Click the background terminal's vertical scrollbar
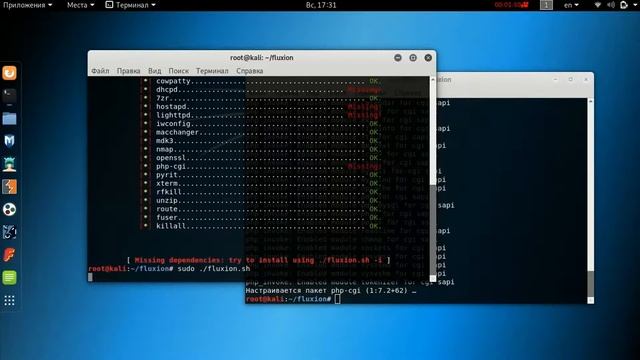The height and width of the screenshot is (360, 640). [590, 200]
